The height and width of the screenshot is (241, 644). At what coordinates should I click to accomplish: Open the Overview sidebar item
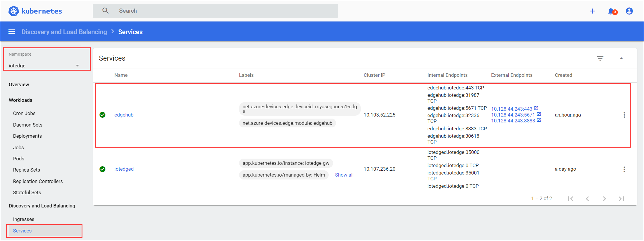[x=19, y=84]
